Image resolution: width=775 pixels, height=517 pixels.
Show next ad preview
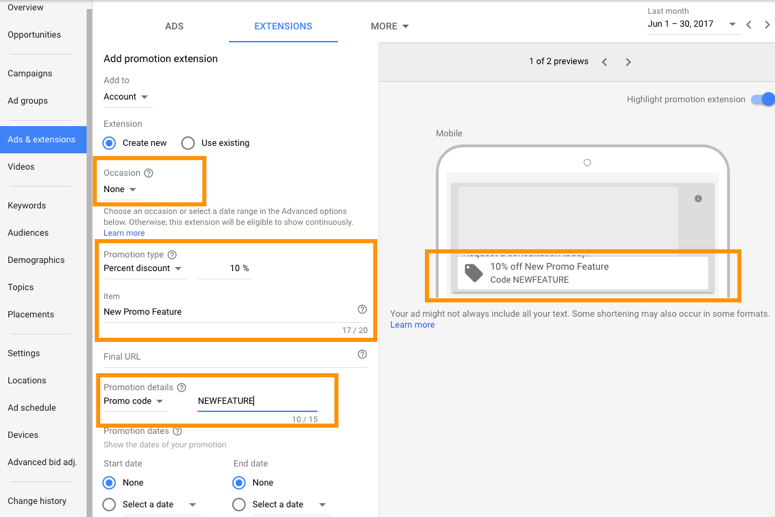click(x=628, y=62)
